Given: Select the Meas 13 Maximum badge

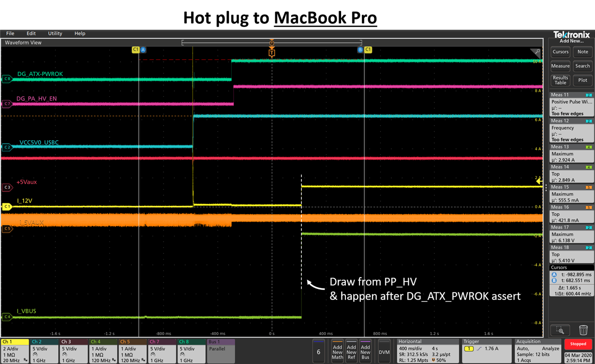Looking at the screenshot, I should coord(572,153).
